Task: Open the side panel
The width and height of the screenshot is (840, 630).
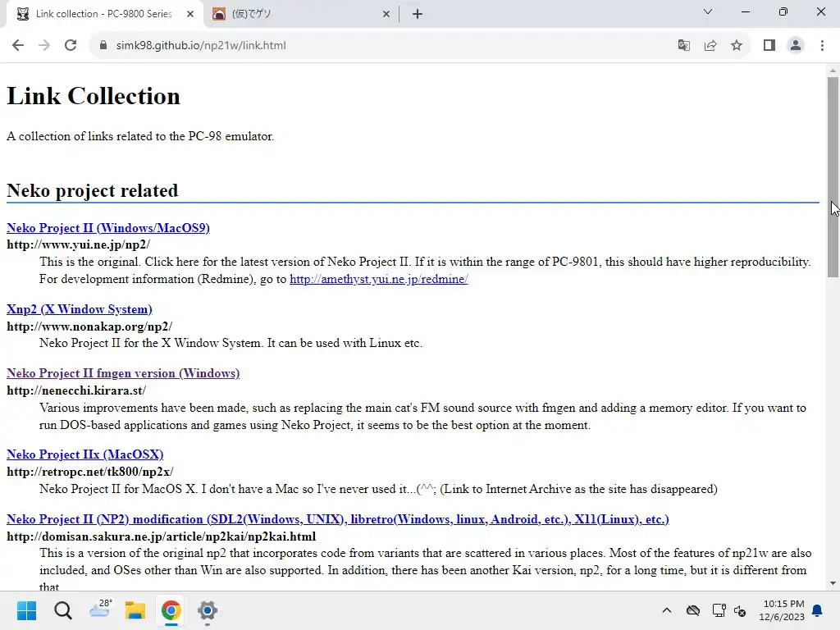Action: [769, 45]
